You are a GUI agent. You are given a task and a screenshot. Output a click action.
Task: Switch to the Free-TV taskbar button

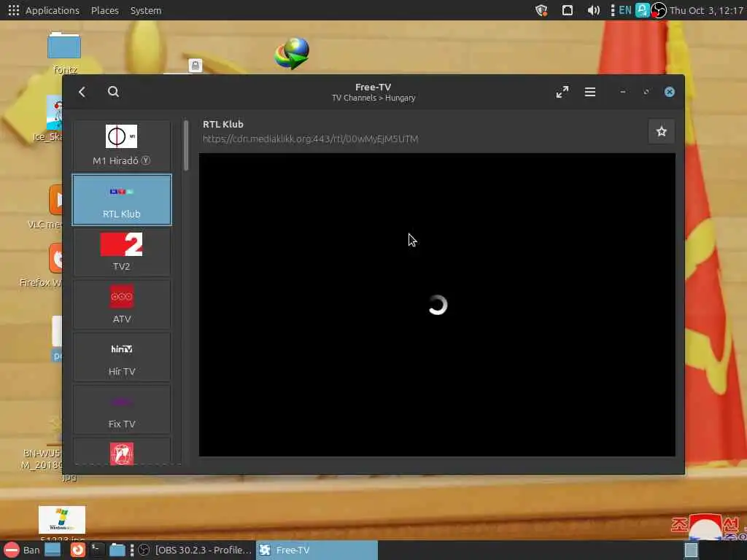[317, 550]
